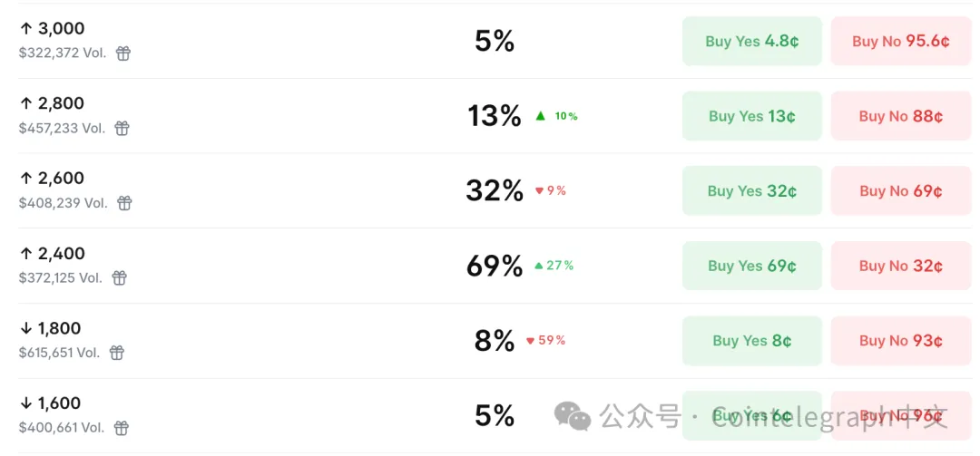Open the ↓ 1,600 outcome row title
The height and width of the screenshot is (456, 980).
point(51,403)
